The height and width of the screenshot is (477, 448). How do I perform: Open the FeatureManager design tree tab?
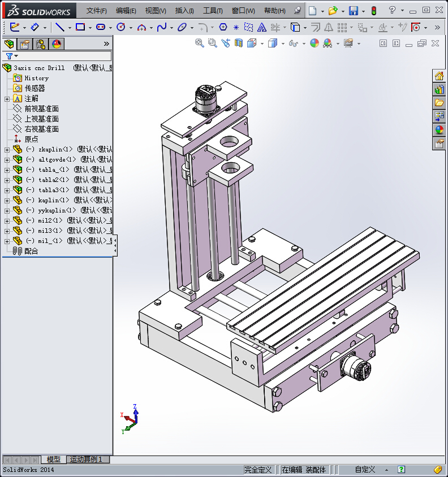click(x=9, y=44)
